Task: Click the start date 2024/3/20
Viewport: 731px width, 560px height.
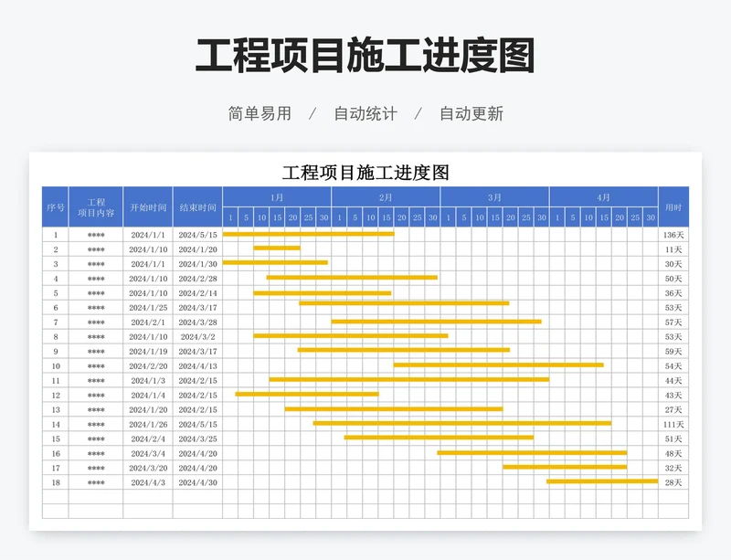Action: tap(148, 468)
